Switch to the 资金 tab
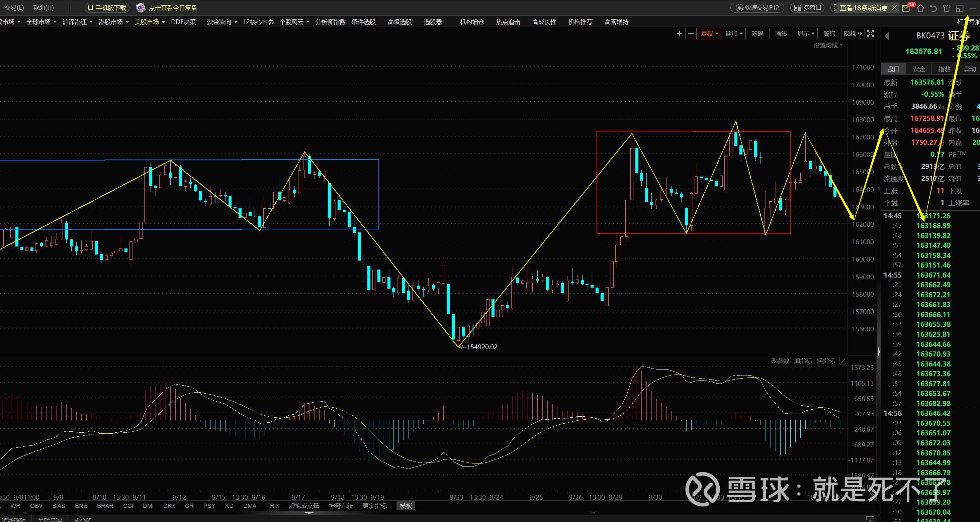 pos(919,69)
